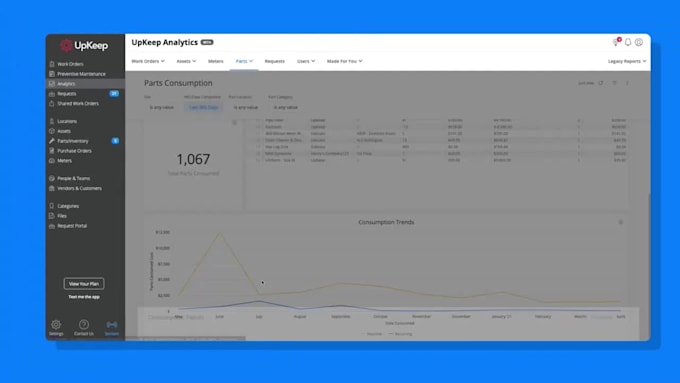The height and width of the screenshot is (383, 680).
Task: Click the August label on chart axis
Action: click(300, 317)
